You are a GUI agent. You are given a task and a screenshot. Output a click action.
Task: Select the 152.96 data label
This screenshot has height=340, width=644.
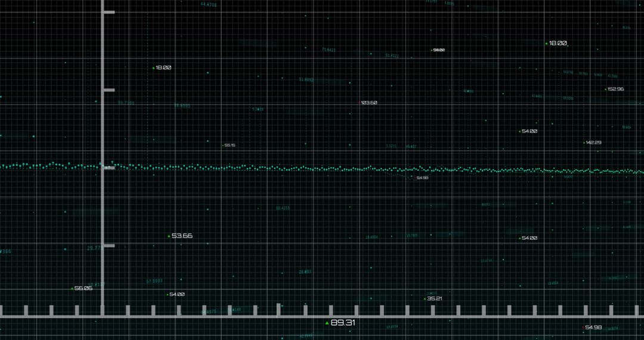pos(615,89)
